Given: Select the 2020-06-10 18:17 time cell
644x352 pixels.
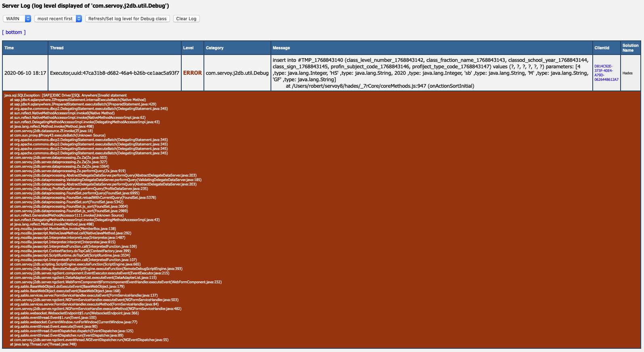Looking at the screenshot, I should (25, 73).
